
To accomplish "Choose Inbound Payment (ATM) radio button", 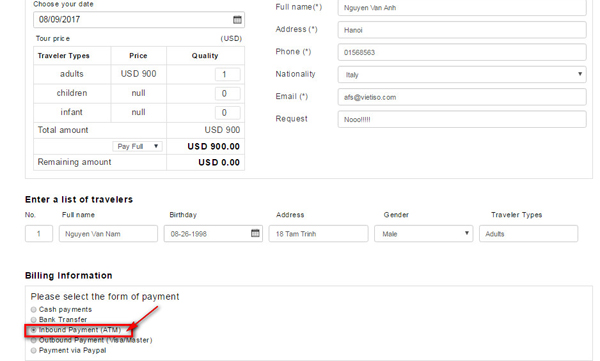I will pos(34,330).
